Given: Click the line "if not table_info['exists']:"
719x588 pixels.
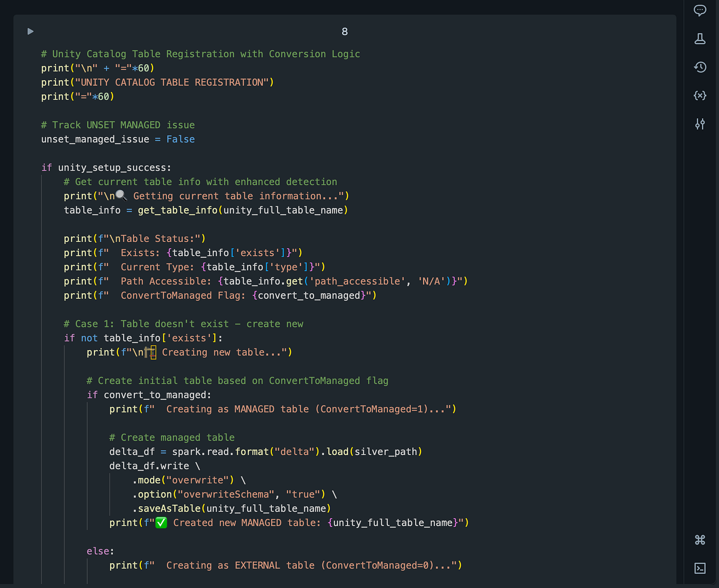Looking at the screenshot, I should [x=143, y=338].
